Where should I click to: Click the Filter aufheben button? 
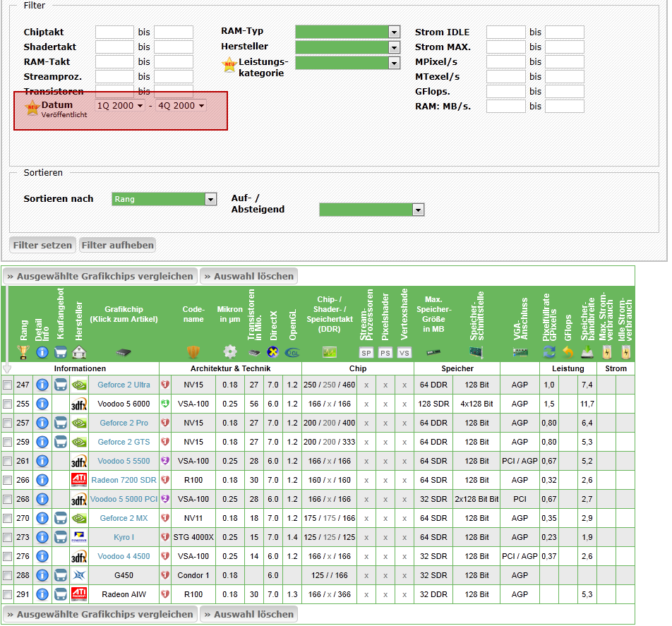pos(117,246)
